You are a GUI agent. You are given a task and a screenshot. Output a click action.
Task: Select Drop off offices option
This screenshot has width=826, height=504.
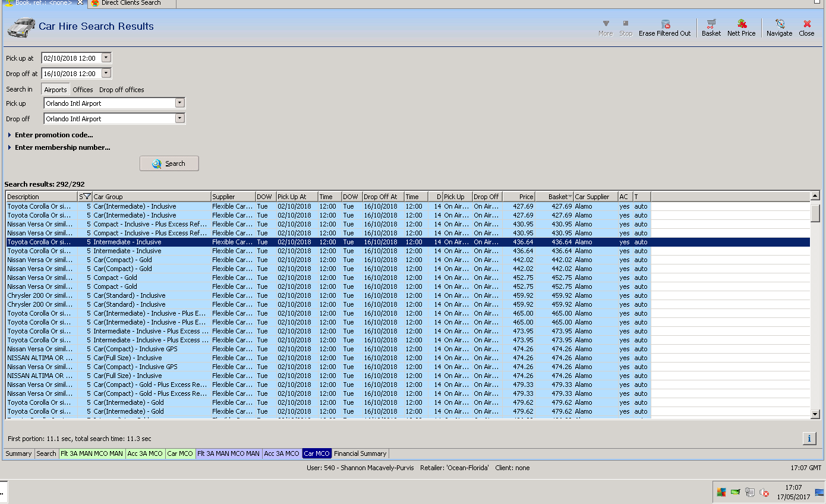coord(121,90)
